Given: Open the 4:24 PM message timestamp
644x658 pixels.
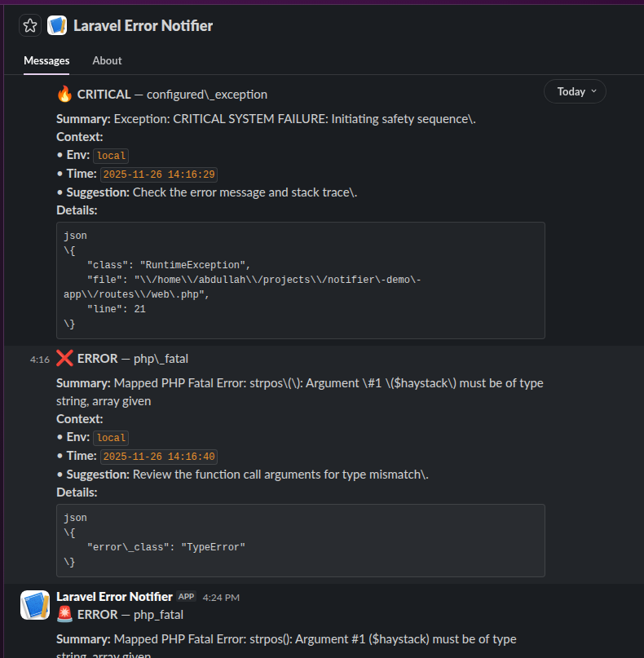Looking at the screenshot, I should point(220,596).
